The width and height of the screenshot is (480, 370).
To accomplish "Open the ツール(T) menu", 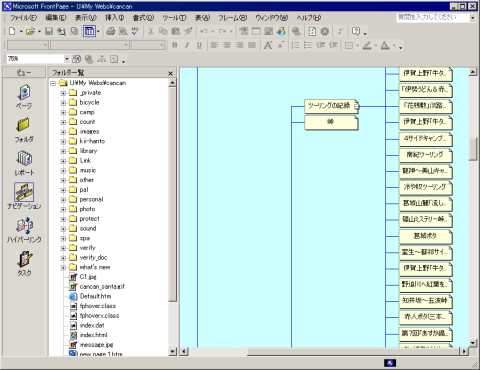I will pos(174,18).
